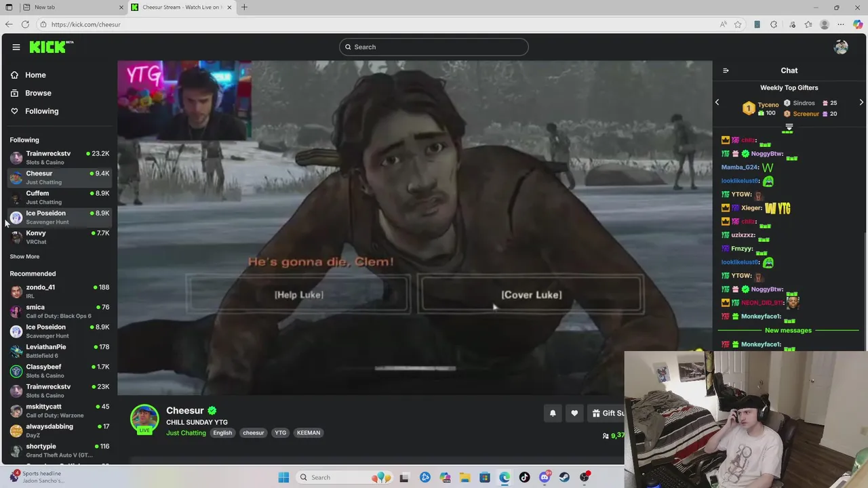Select the English language tag
The image size is (868, 488).
click(222, 433)
